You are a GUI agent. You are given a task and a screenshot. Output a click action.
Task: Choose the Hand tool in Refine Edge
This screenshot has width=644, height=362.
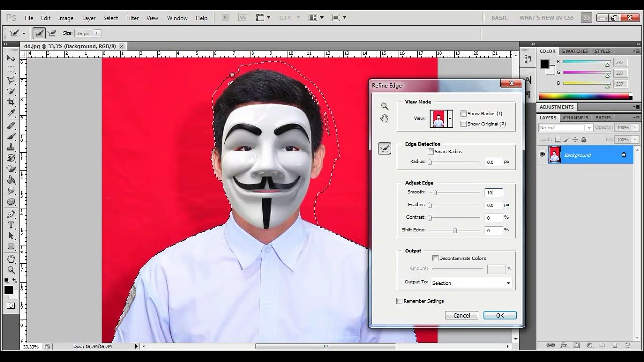click(x=385, y=118)
